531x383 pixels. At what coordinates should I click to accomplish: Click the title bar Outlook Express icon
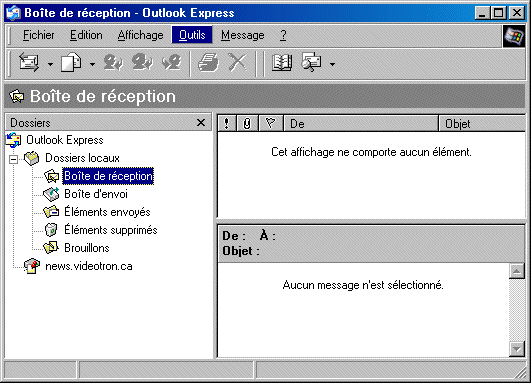pyautogui.click(x=14, y=13)
